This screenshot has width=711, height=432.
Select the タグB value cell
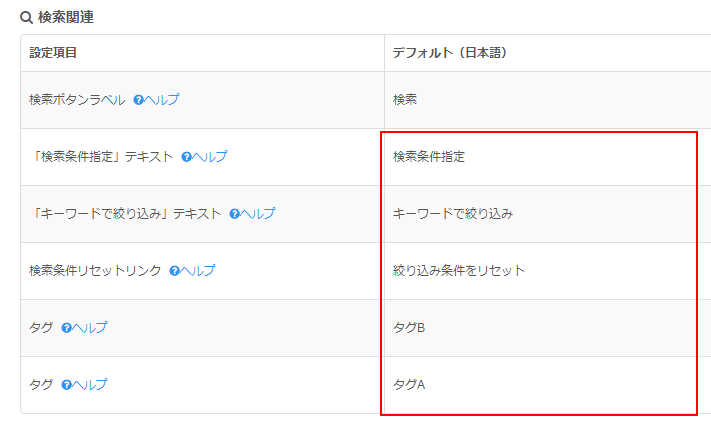click(547, 328)
